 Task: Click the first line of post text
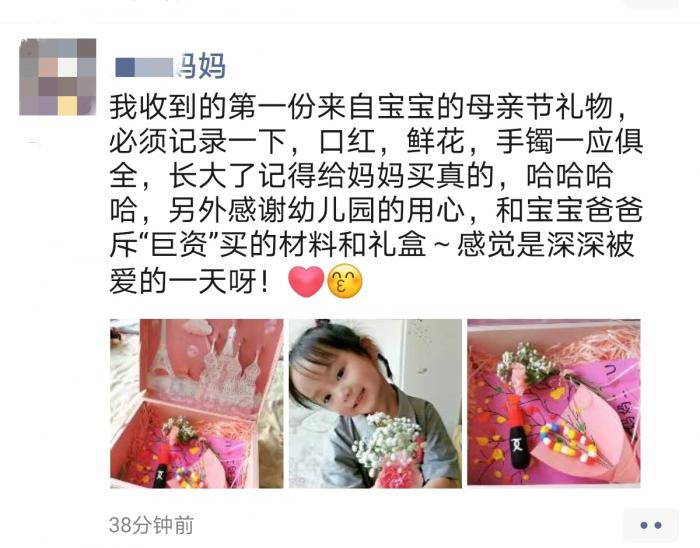tap(369, 107)
